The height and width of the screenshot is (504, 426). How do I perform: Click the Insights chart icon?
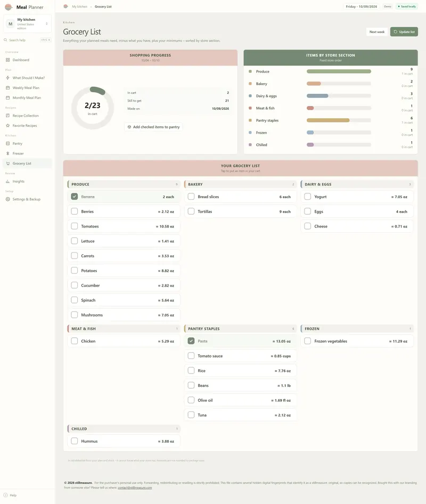click(x=7, y=181)
